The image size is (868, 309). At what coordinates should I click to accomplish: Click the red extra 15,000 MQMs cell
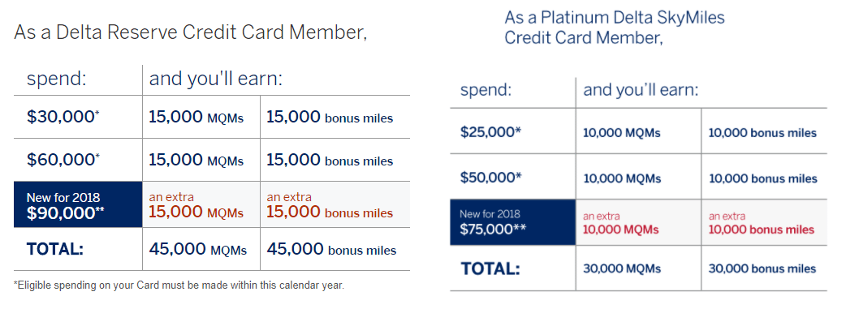pos(201,204)
